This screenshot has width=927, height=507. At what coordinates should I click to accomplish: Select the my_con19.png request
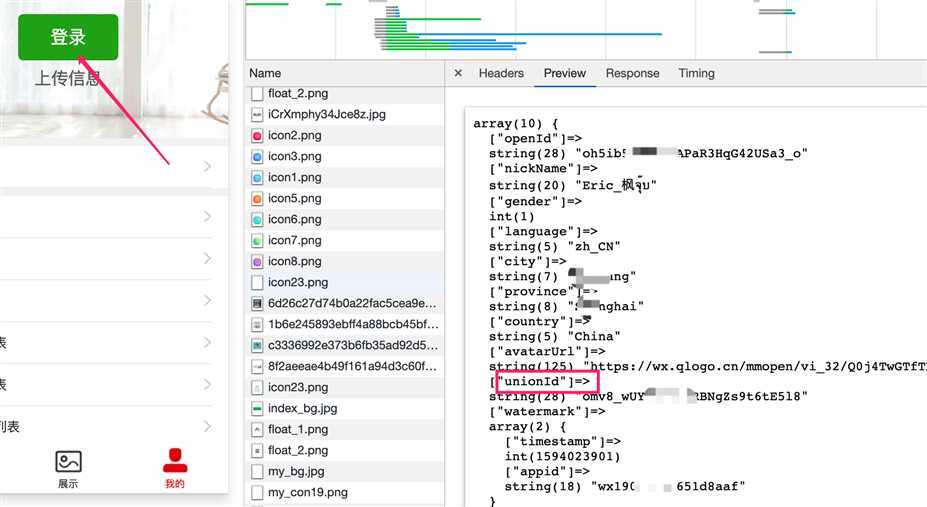pos(345,492)
